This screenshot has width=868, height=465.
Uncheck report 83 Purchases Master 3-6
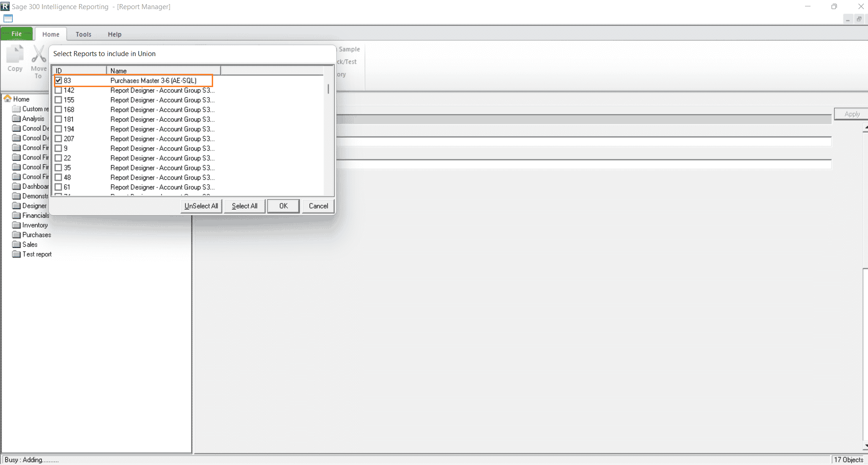point(59,80)
